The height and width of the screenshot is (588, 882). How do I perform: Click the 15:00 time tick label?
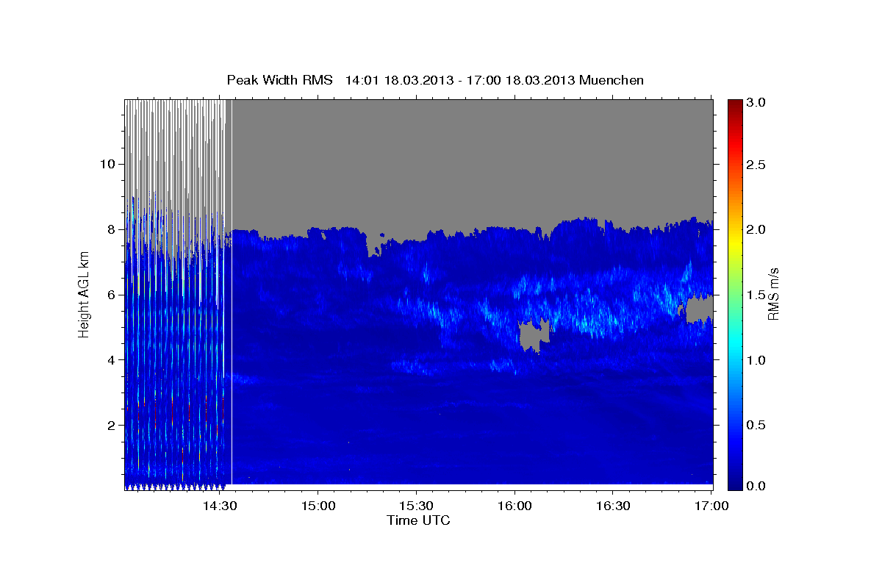pos(318,506)
